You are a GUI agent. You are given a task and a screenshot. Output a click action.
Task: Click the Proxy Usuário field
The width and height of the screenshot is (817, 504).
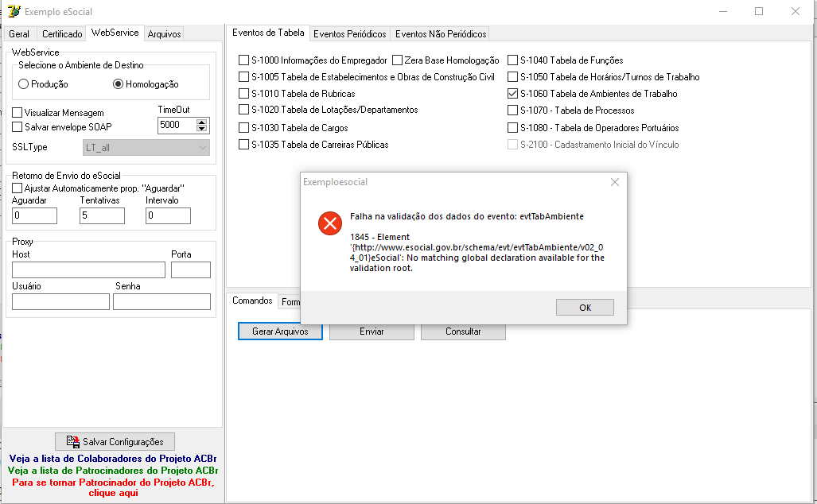pos(61,301)
